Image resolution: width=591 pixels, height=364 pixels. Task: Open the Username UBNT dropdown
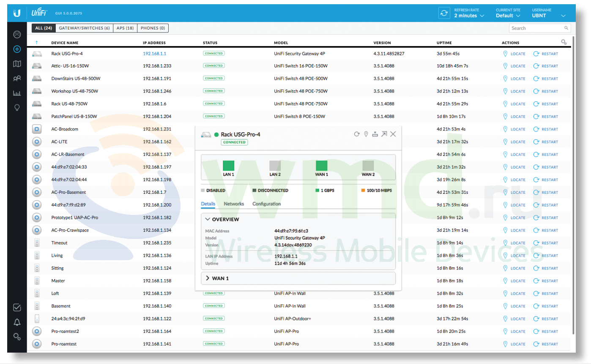click(549, 13)
